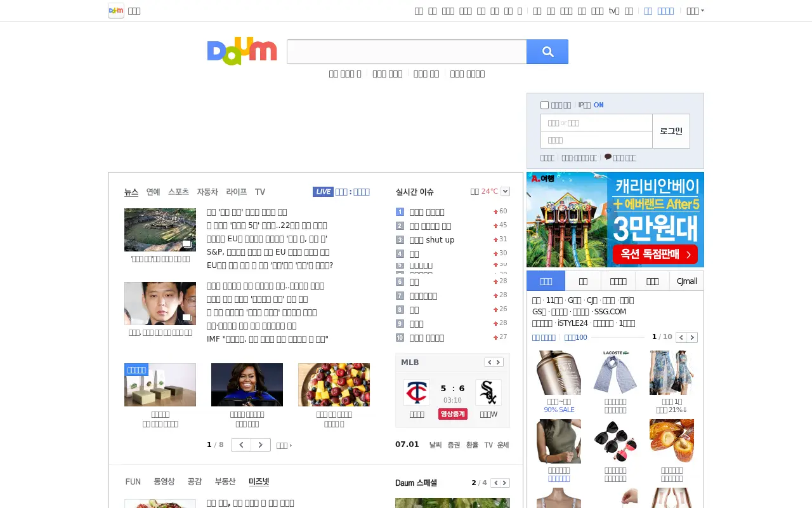Click the next arrow beside Daum 스페셜 2/4

pyautogui.click(x=505, y=483)
